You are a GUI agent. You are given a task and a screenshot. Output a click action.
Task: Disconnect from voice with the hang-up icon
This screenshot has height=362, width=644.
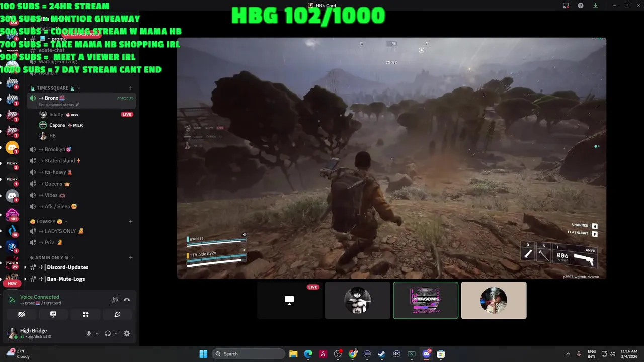[127, 300]
